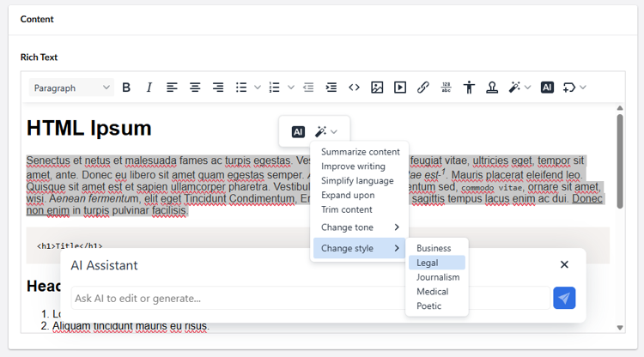Click the stamp icon in toolbar
Viewport: 644px width, 357px height.
coord(492,88)
